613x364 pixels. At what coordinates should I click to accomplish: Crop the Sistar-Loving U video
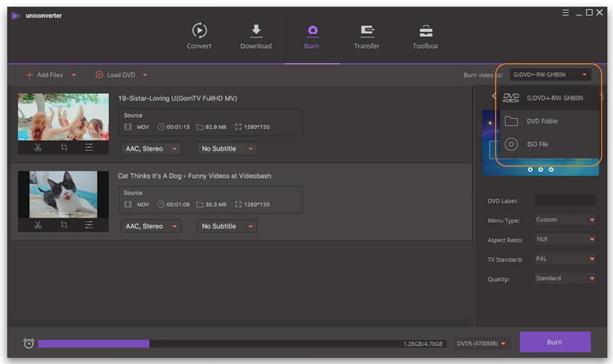point(64,147)
